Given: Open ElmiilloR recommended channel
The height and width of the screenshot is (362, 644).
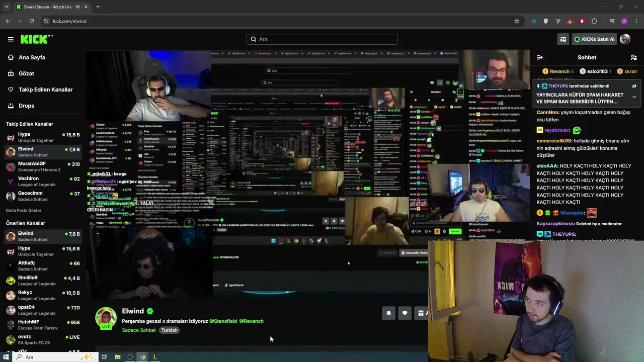Looking at the screenshot, I should pyautogui.click(x=43, y=281).
